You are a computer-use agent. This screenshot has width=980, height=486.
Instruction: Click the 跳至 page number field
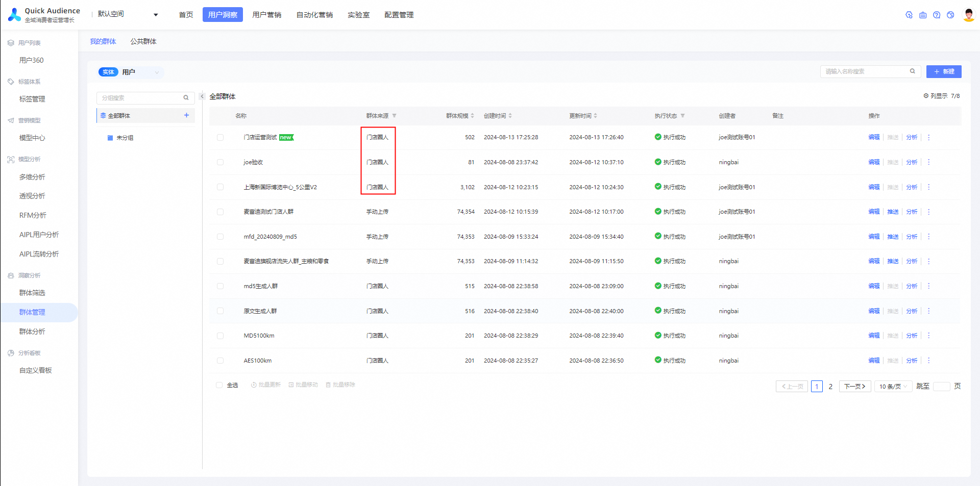[x=941, y=387]
